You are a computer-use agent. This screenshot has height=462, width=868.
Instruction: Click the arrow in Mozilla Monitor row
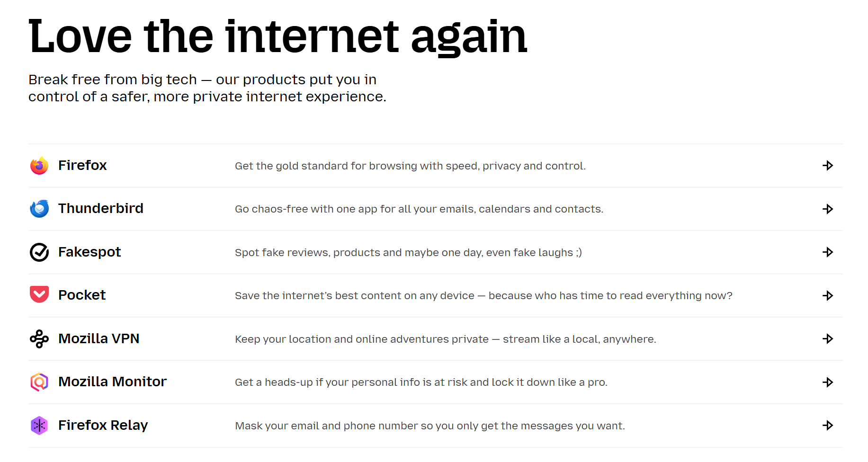click(x=828, y=382)
